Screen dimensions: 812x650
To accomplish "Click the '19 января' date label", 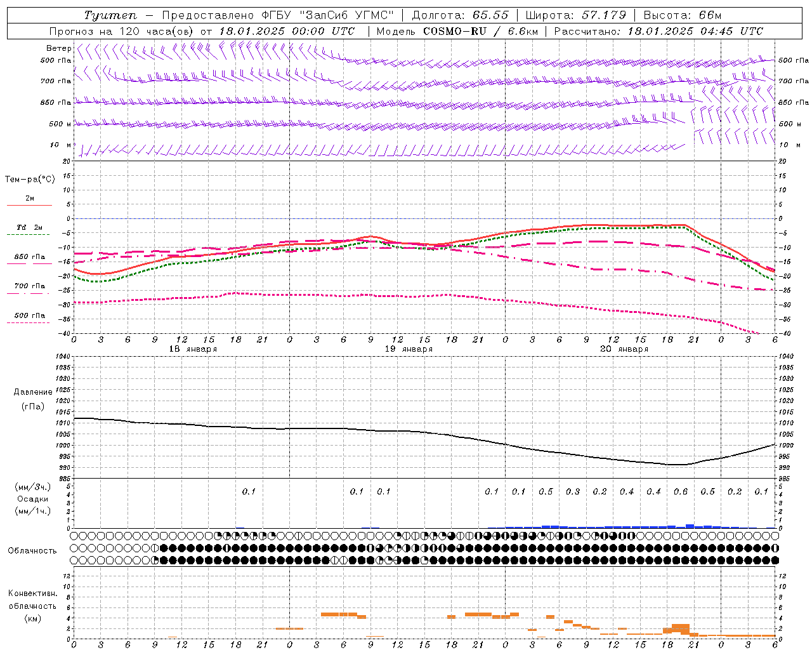I will 409,349.
